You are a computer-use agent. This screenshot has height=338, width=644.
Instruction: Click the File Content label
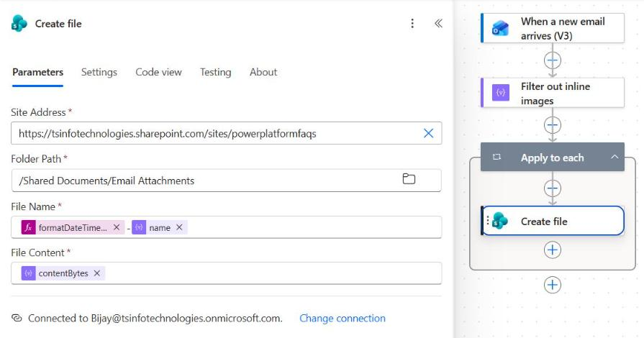(x=38, y=252)
